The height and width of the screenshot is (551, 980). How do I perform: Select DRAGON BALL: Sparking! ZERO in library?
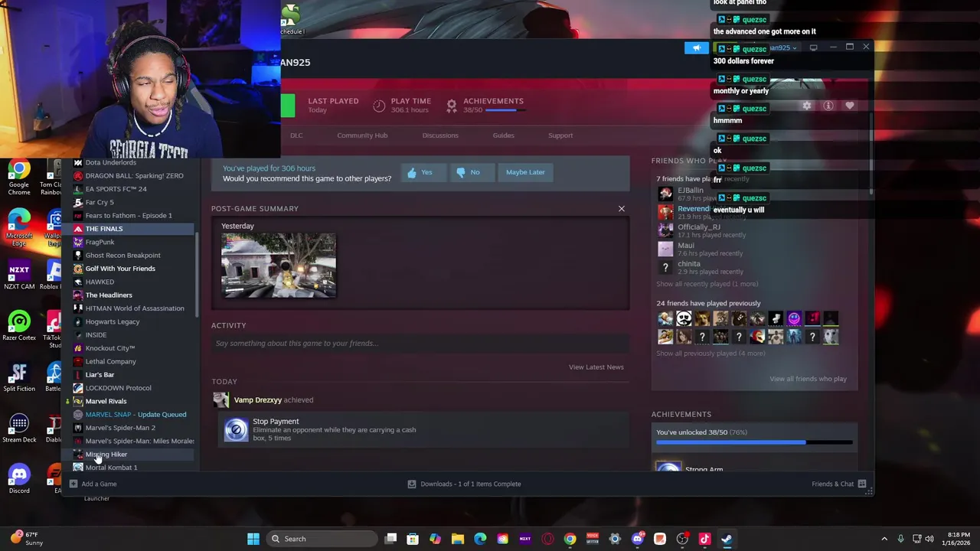pyautogui.click(x=134, y=176)
